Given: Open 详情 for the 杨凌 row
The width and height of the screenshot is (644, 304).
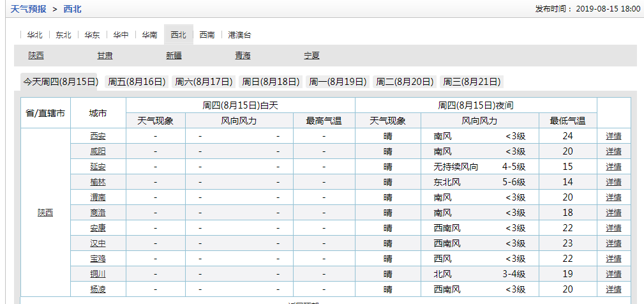Looking at the screenshot, I should [613, 289].
